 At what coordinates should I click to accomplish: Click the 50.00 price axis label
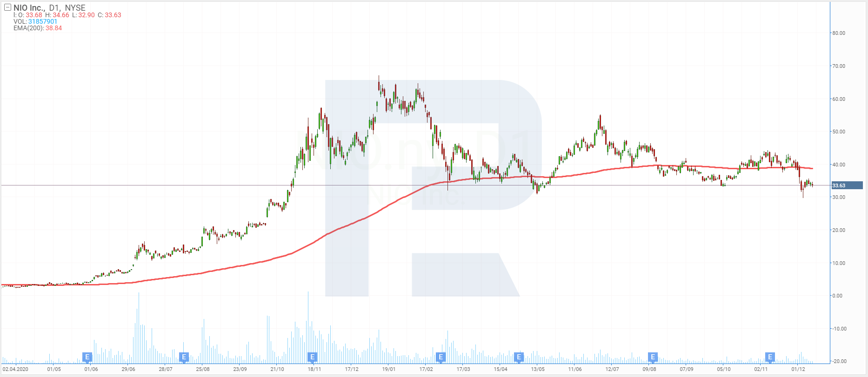coord(839,132)
